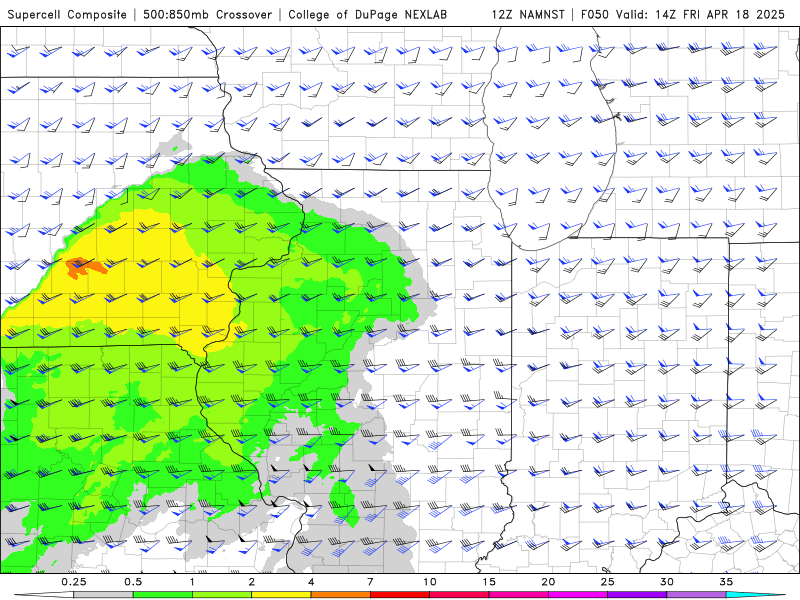Click the '0.25' legend label
The image size is (800, 600).
74,582
